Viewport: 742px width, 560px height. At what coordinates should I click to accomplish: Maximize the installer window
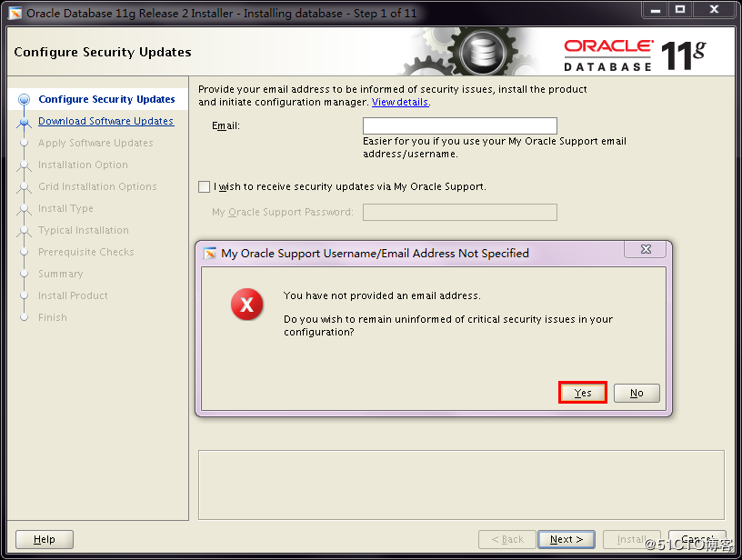680,9
